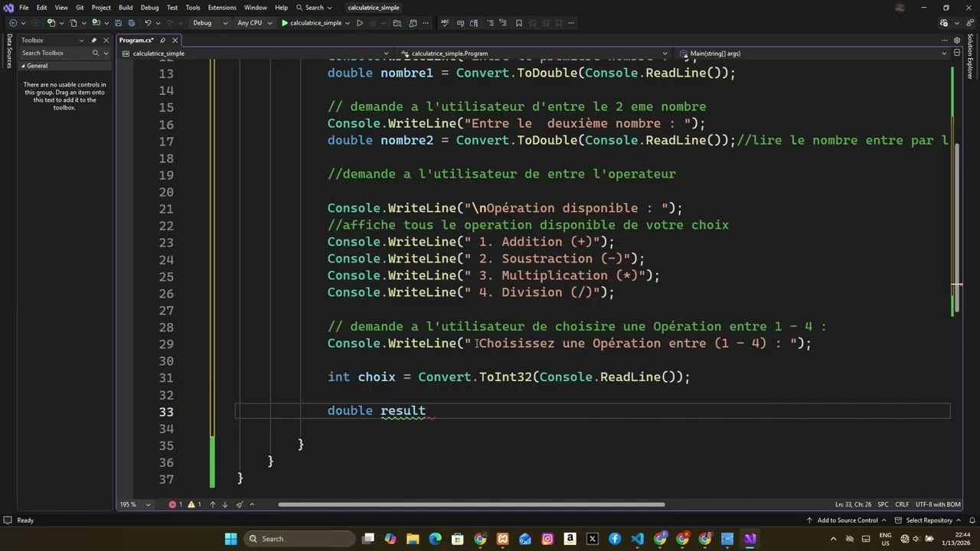Viewport: 980px width, 551px height.
Task: Click the Search Toolbox magnifier icon
Action: point(96,53)
